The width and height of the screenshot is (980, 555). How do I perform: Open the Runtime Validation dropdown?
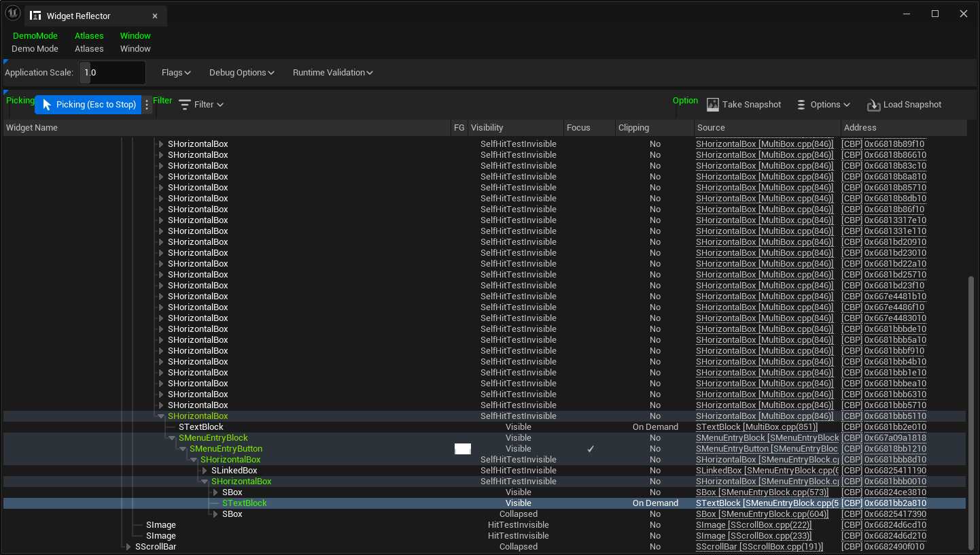pos(332,73)
